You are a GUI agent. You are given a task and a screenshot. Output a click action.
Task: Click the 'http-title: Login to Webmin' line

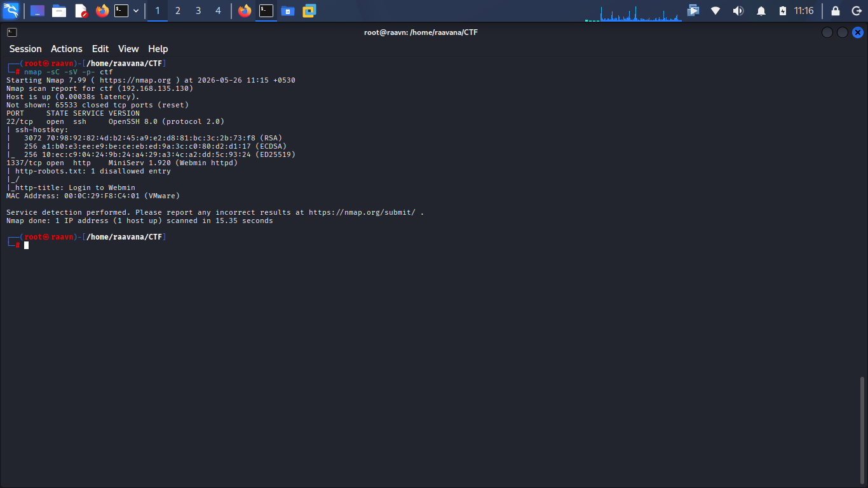tap(71, 187)
